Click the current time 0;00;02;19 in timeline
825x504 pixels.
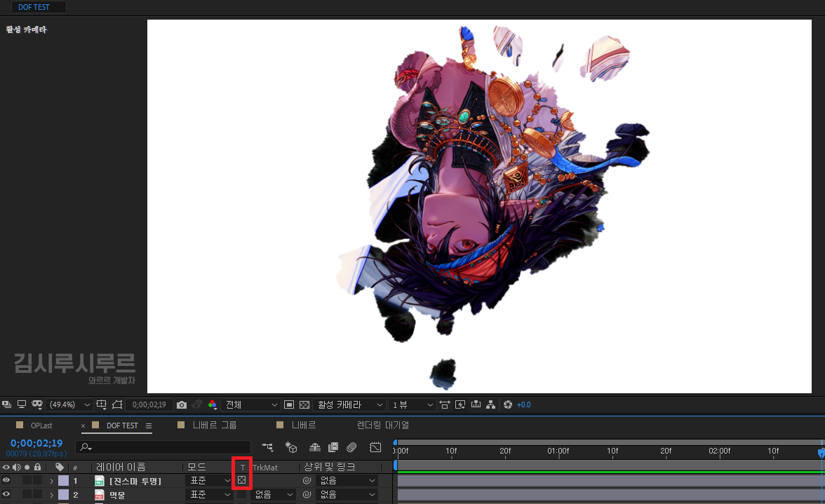click(36, 443)
